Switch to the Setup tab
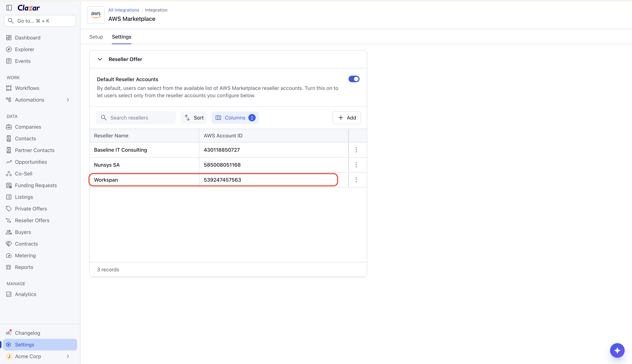Screen dimensions: 632x364 96,37
